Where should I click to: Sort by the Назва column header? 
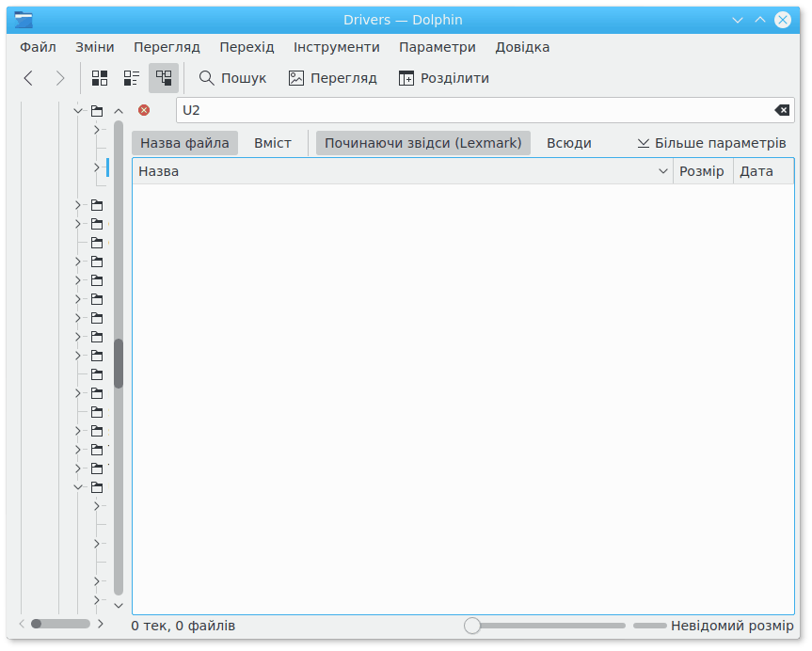pyautogui.click(x=395, y=171)
